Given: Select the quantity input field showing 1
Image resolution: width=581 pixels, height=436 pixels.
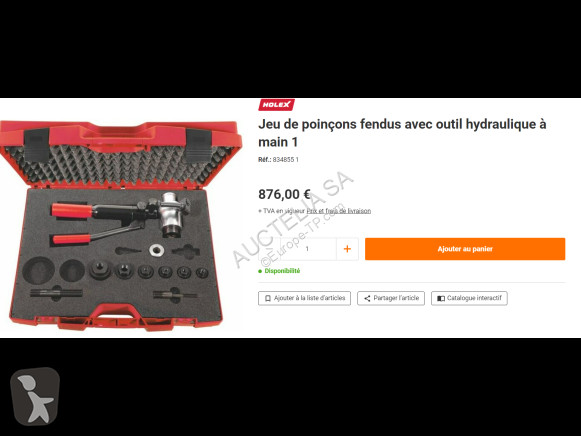Looking at the screenshot, I should coord(308,249).
